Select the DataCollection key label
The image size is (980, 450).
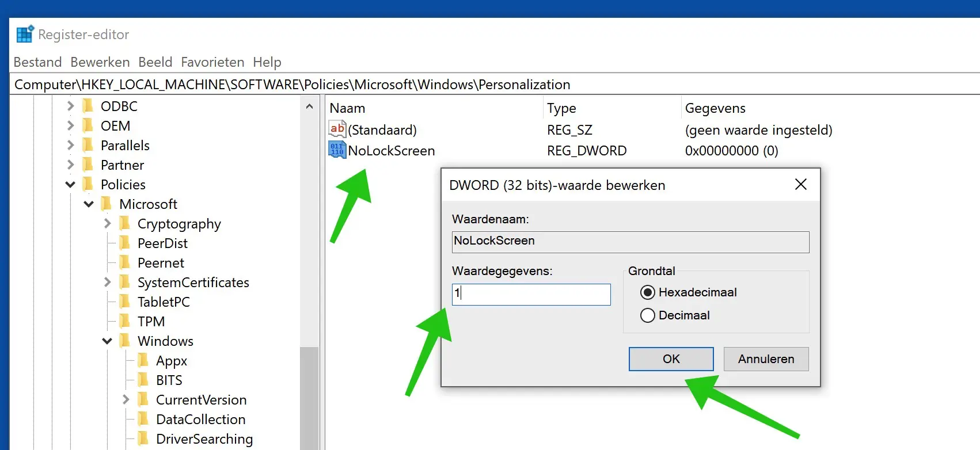tap(201, 420)
